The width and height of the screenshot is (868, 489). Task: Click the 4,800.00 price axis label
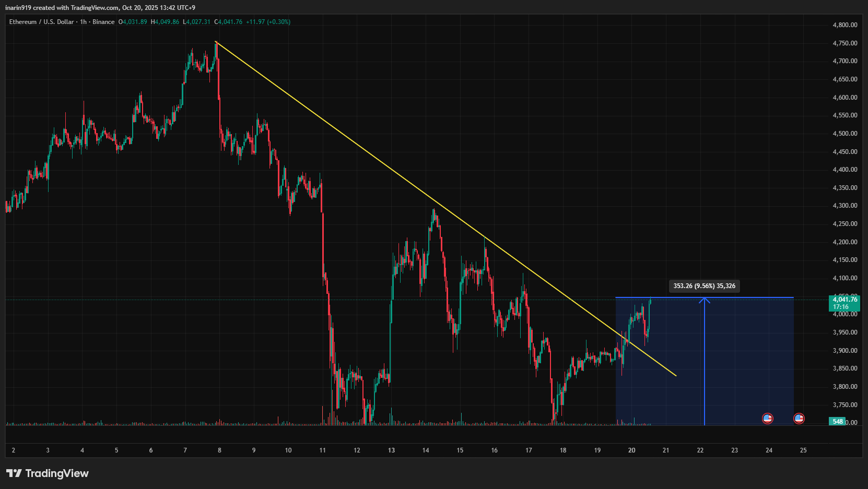[844, 25]
